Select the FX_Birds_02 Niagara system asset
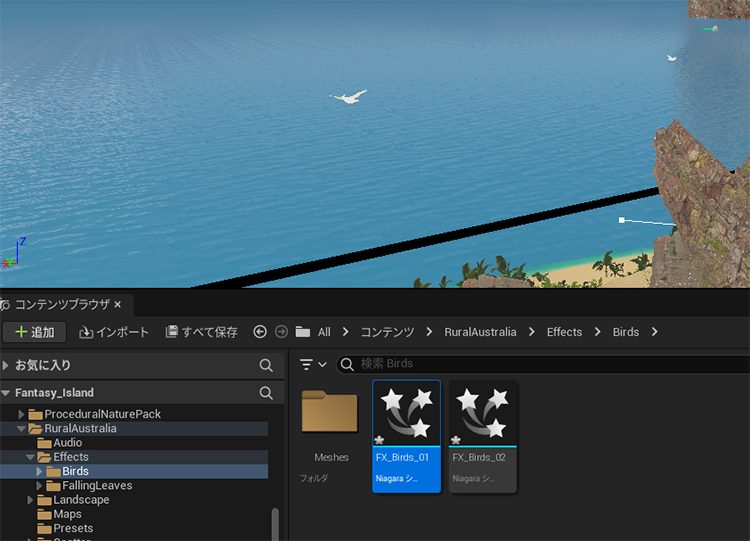Viewport: 750px width, 541px height. click(483, 435)
